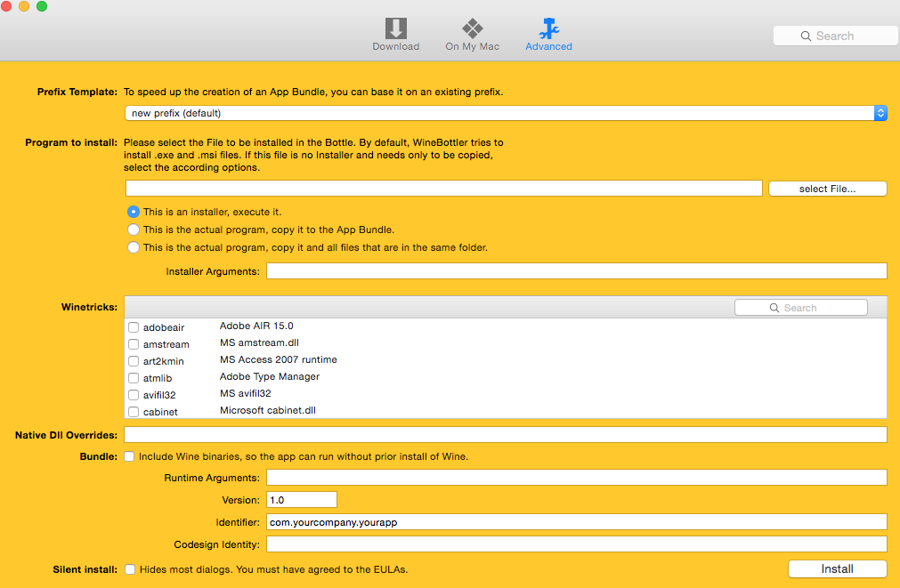The height and width of the screenshot is (588, 900).
Task: Select 'This is an installer, execute it' option
Action: coord(134,212)
